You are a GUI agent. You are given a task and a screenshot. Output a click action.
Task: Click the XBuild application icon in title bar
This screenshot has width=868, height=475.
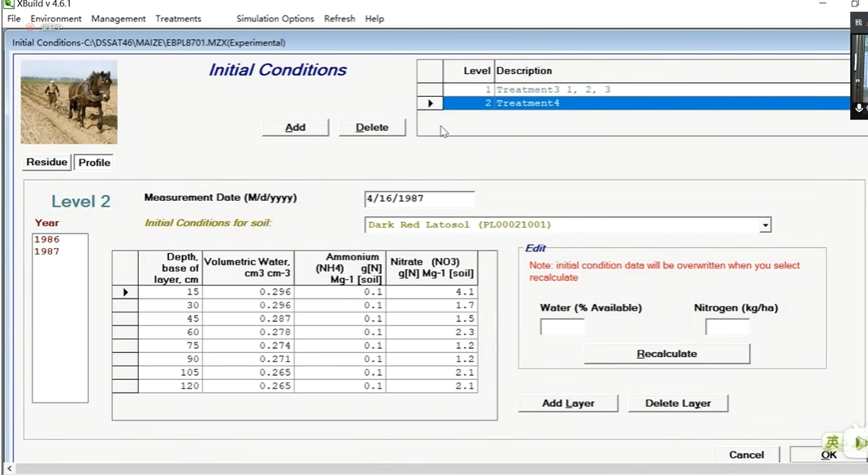coord(8,4)
